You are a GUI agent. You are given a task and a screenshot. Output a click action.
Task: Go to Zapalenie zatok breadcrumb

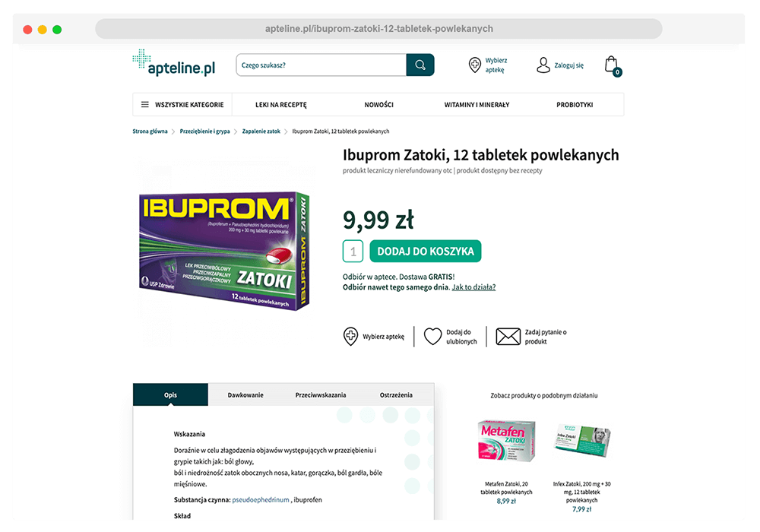[x=261, y=131]
